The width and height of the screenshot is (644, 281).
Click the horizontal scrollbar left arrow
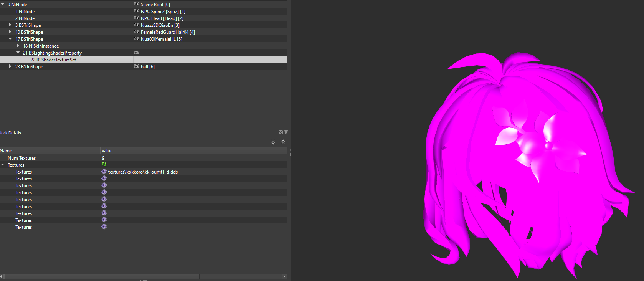click(2, 276)
